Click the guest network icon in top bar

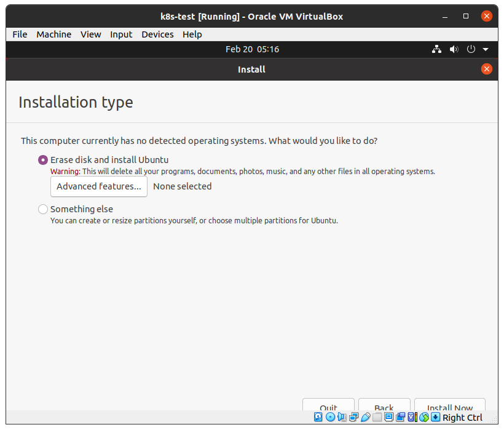click(x=436, y=49)
